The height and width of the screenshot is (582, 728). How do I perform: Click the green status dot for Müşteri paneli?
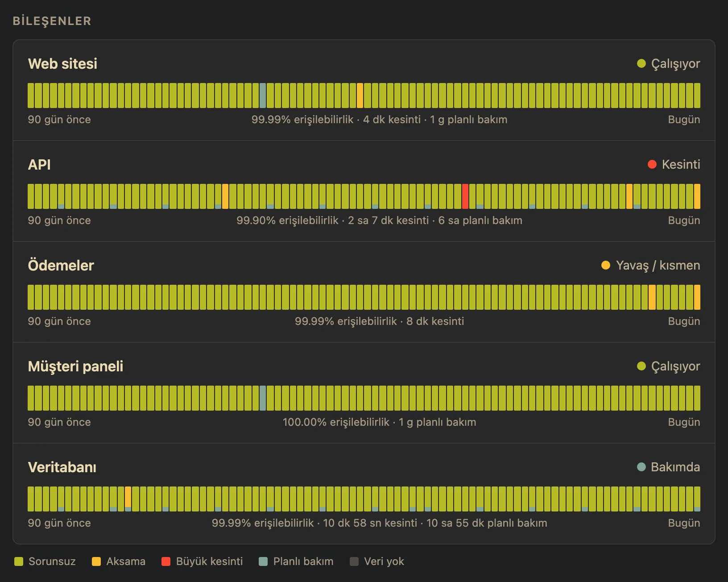(x=641, y=366)
